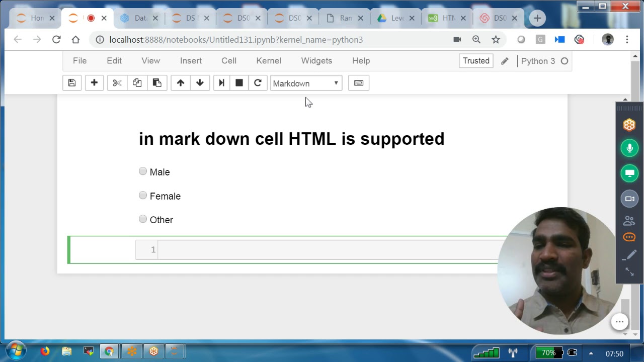Select the pen annotation tool in sidebar
Viewport: 644px width, 362px height.
[629, 255]
